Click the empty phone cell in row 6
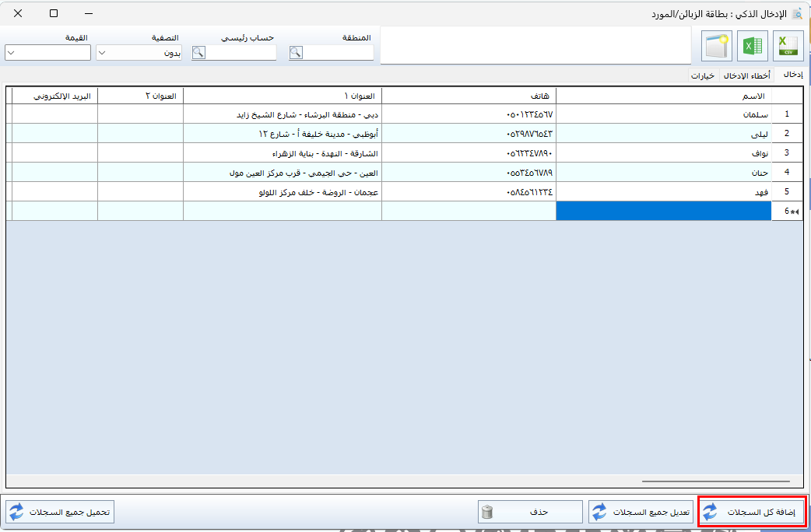 pos(469,211)
